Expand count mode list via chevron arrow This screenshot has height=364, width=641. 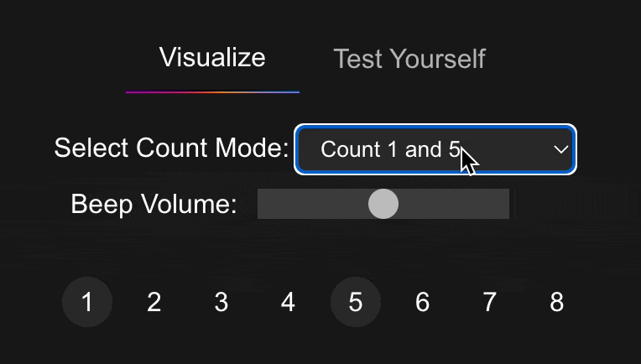(x=560, y=149)
